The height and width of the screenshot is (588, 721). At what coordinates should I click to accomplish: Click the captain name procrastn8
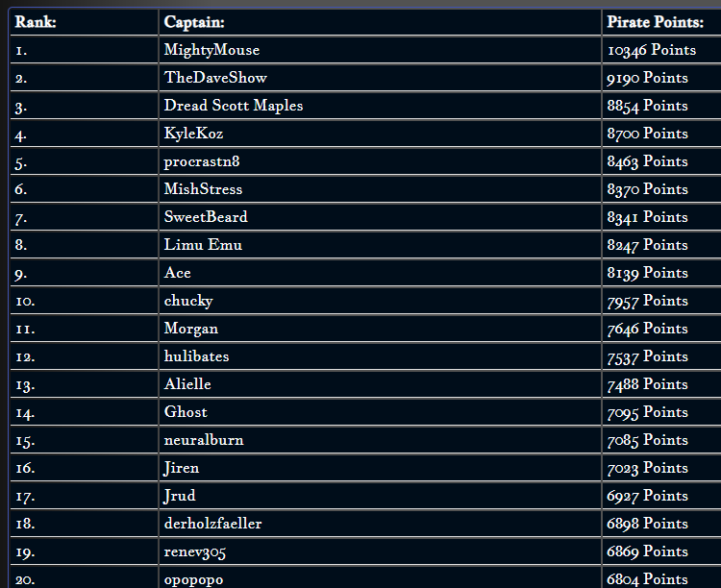click(202, 161)
